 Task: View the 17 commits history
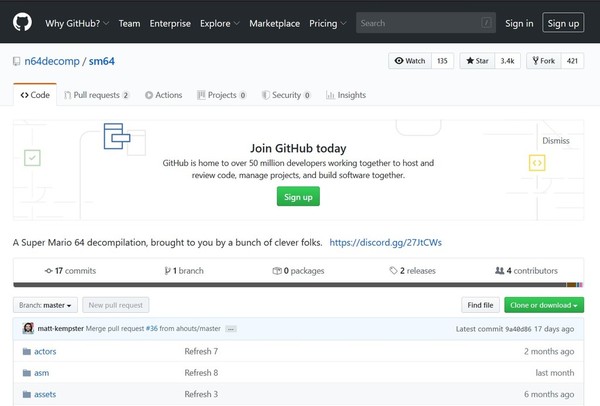click(70, 271)
